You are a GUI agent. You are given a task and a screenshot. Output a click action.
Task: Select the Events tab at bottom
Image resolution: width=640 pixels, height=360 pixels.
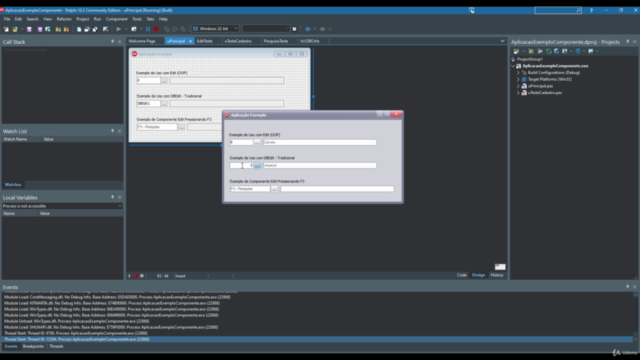click(11, 347)
